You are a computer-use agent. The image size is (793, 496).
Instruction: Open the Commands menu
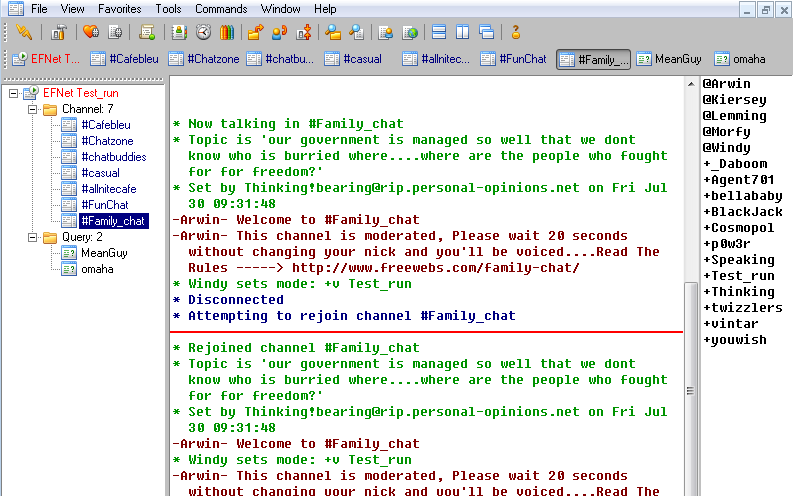coord(221,9)
